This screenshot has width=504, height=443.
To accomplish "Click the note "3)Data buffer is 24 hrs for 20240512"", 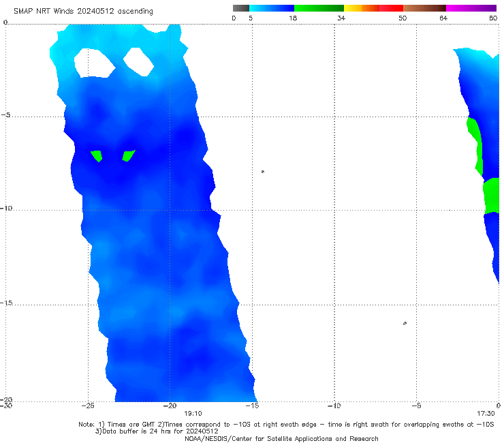I will pos(157,431).
